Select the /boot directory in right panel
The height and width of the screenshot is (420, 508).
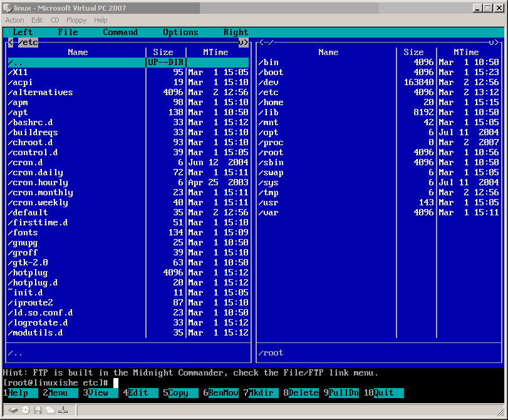[x=379, y=72]
